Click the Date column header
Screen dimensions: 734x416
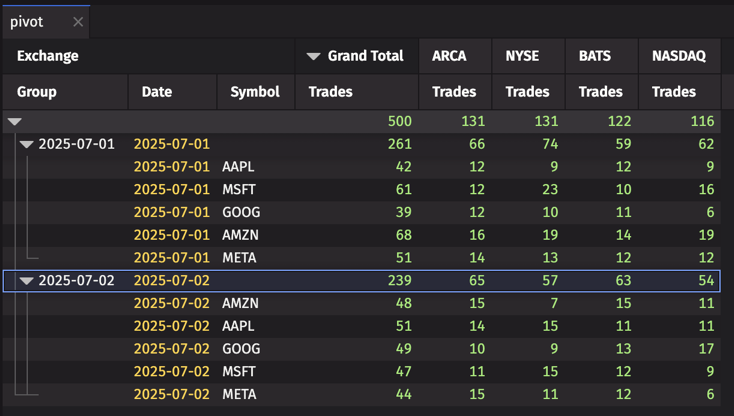click(172, 92)
